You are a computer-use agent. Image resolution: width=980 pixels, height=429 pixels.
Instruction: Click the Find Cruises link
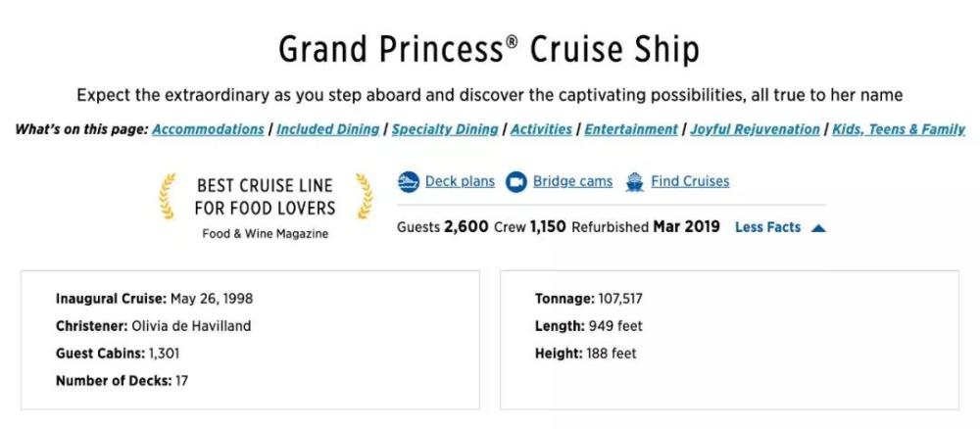pos(690,181)
